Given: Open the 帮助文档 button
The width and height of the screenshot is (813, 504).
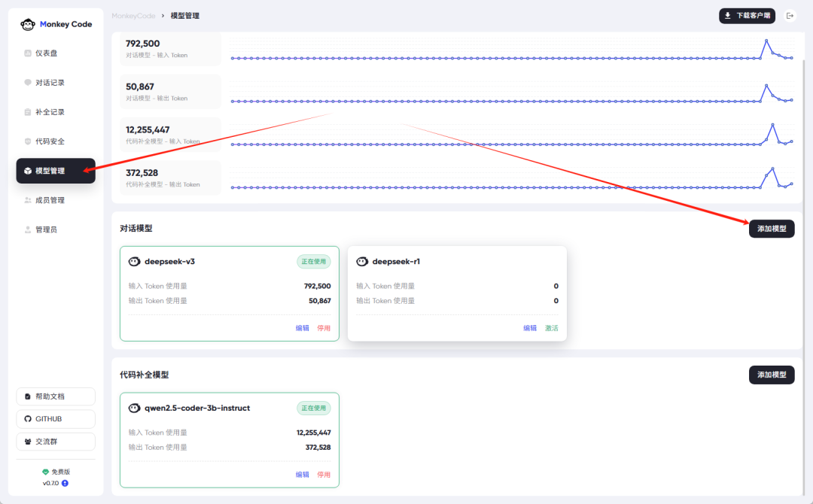Looking at the screenshot, I should click(x=56, y=396).
